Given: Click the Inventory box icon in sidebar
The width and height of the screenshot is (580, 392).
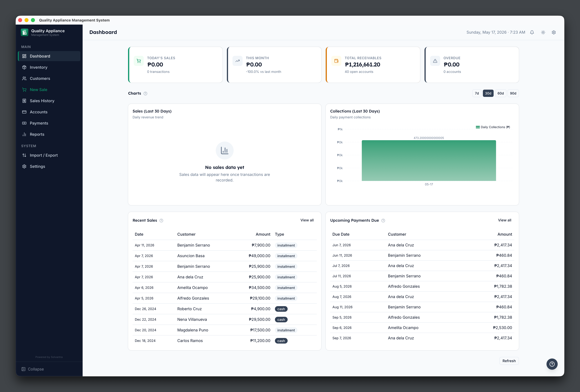Looking at the screenshot, I should pos(24,67).
